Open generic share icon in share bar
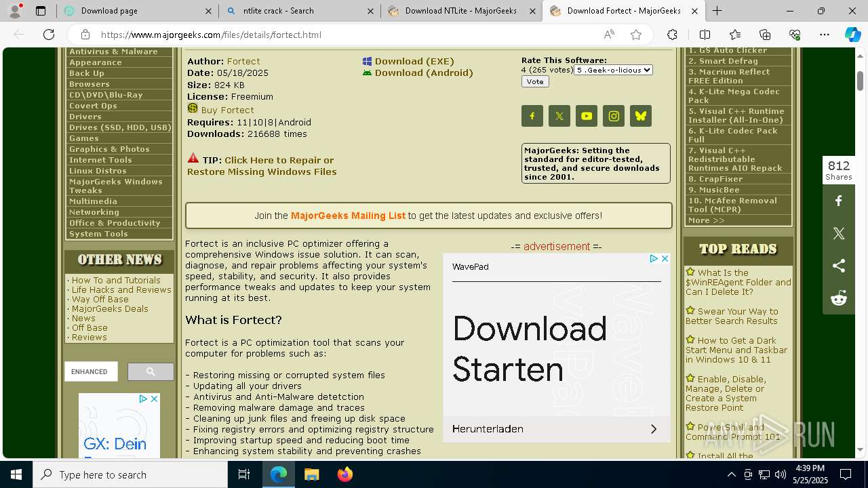Image resolution: width=868 pixels, height=488 pixels. tap(839, 266)
